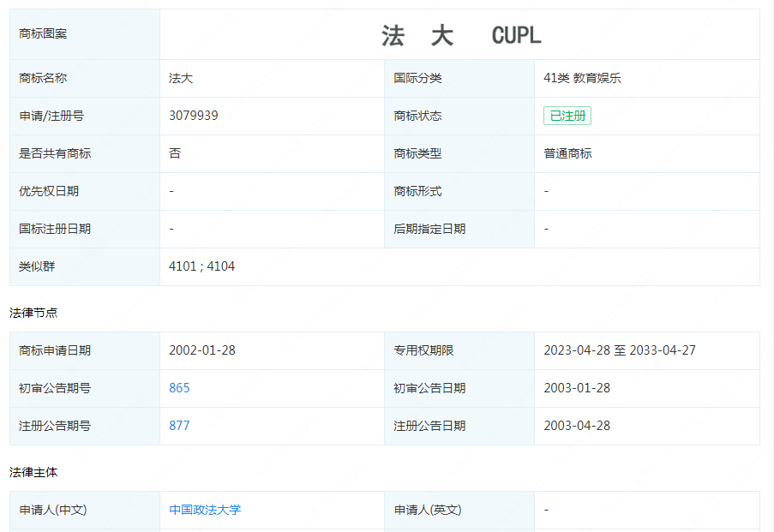Click the 商标图案 label cell
Screen dimensions: 774x532
coord(85,34)
